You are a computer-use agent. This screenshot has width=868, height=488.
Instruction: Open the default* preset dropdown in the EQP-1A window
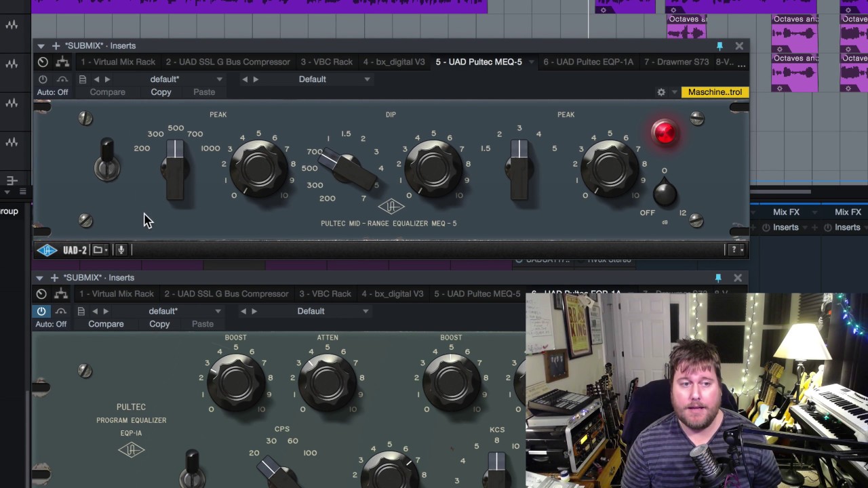(x=184, y=311)
